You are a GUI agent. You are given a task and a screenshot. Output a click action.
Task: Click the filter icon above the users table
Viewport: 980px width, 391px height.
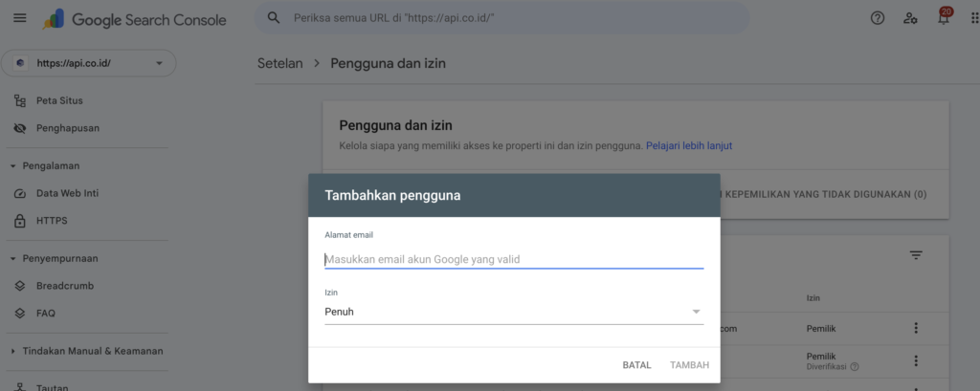coord(916,255)
